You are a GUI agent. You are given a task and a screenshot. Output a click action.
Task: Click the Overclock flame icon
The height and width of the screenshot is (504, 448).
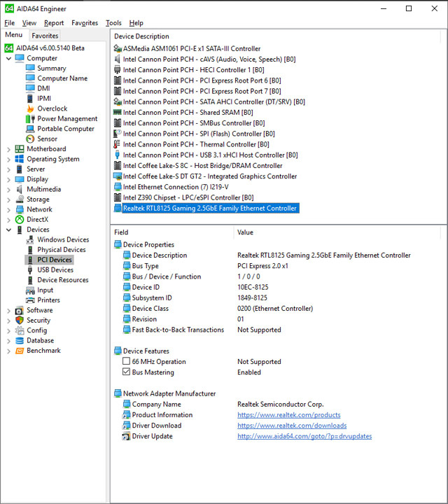click(x=30, y=108)
